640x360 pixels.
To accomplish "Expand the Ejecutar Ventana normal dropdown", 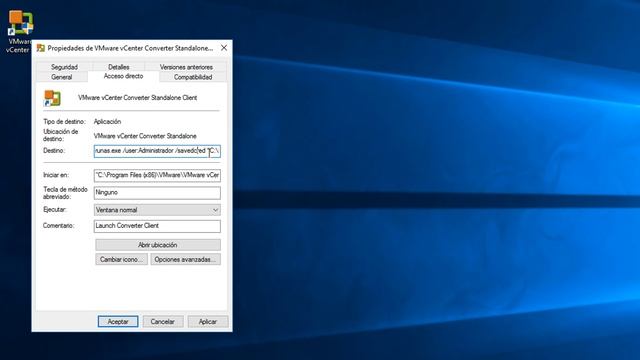I will point(157,210).
